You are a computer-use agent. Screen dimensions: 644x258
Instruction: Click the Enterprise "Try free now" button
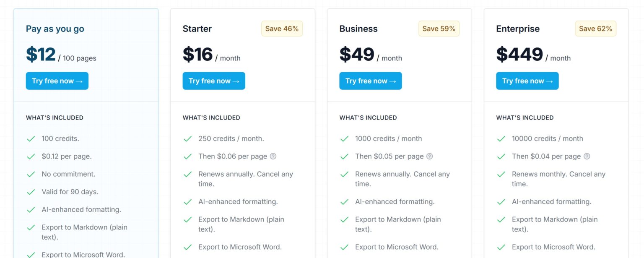tap(527, 81)
